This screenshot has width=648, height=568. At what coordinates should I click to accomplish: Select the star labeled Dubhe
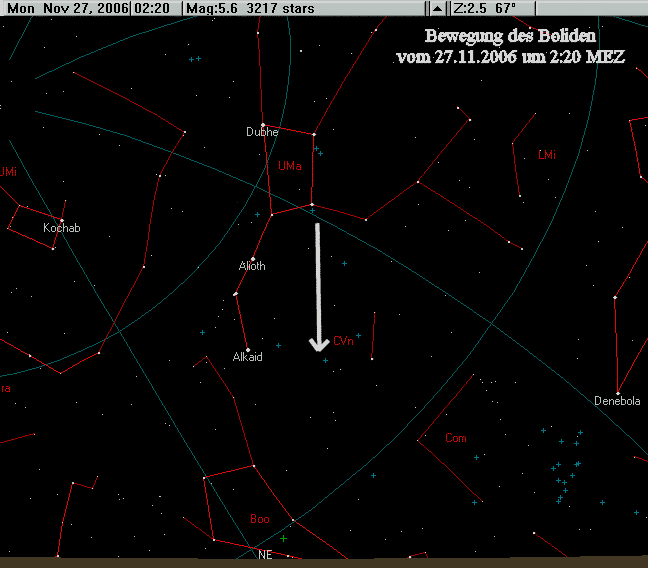click(x=263, y=125)
